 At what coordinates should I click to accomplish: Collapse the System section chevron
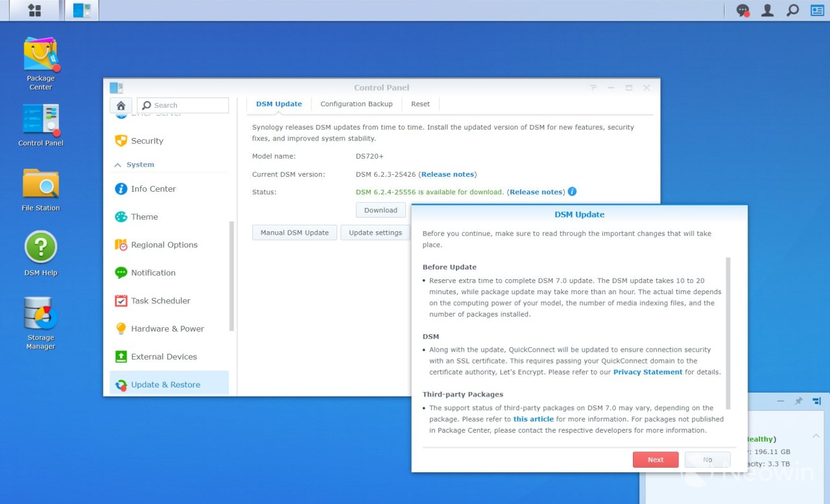click(118, 165)
